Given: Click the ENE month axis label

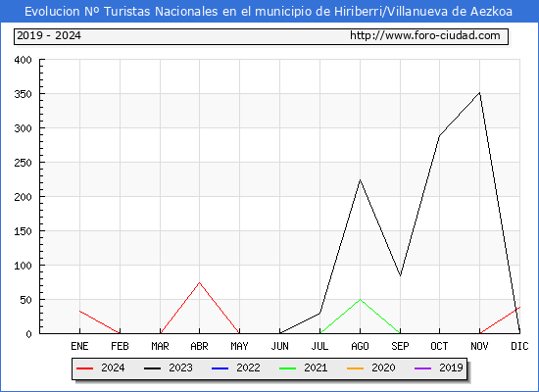Looking at the screenshot, I should coord(79,346).
